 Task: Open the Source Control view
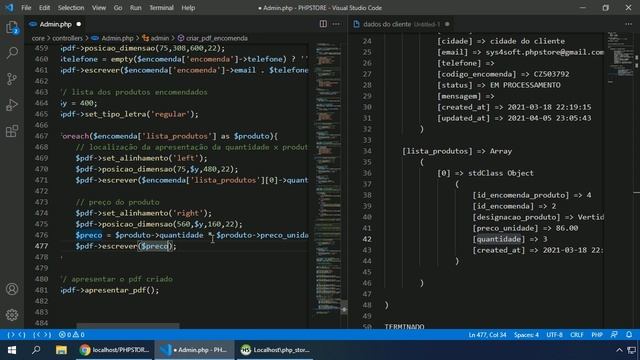pos(12,79)
